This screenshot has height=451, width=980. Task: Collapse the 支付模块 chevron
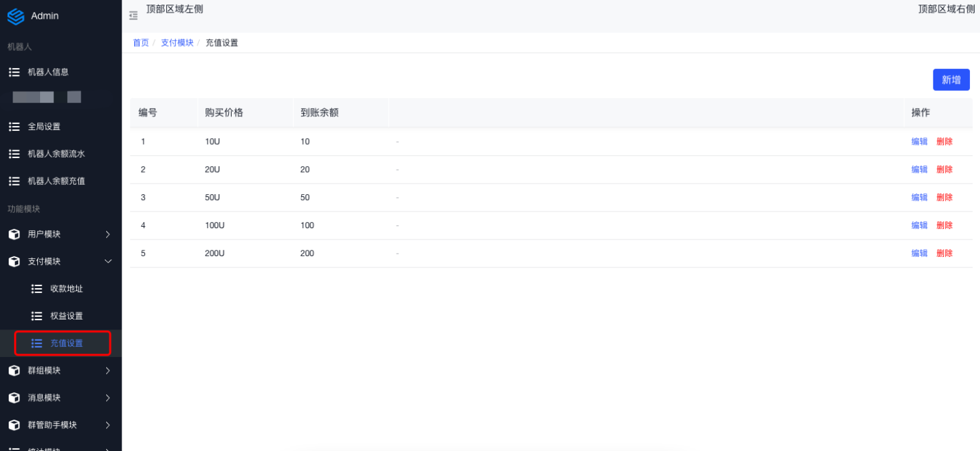coord(108,262)
